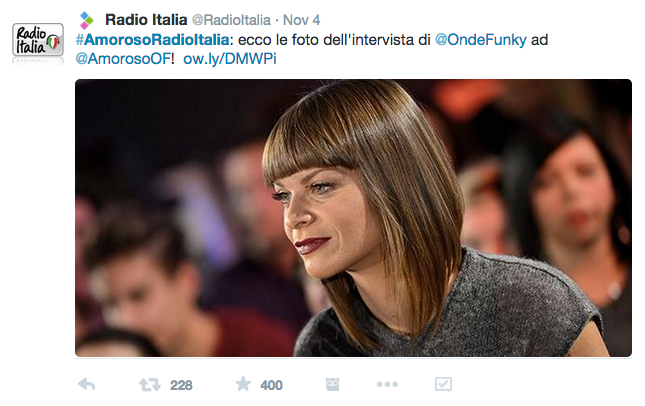Click the checkmark box icon in action row
Image resolution: width=645 pixels, height=406 pixels.
(443, 384)
